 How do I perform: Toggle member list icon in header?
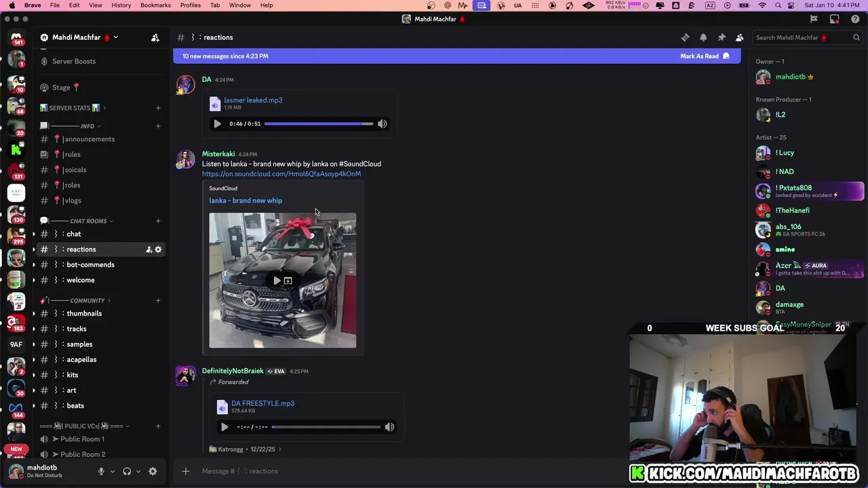(x=740, y=37)
